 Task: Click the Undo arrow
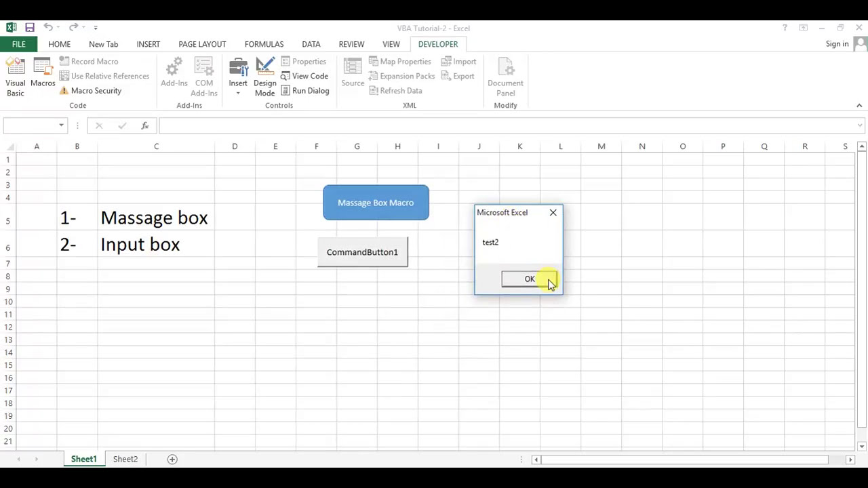click(x=48, y=28)
